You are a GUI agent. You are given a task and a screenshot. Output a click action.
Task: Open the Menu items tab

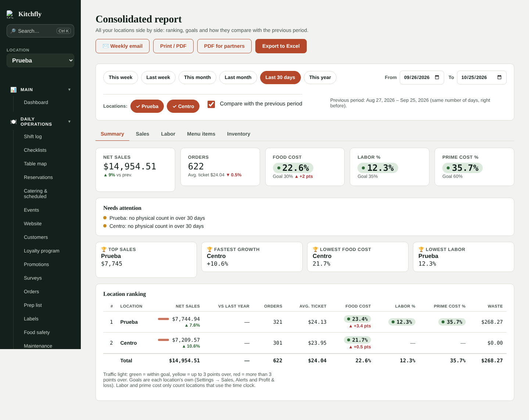pos(201,134)
